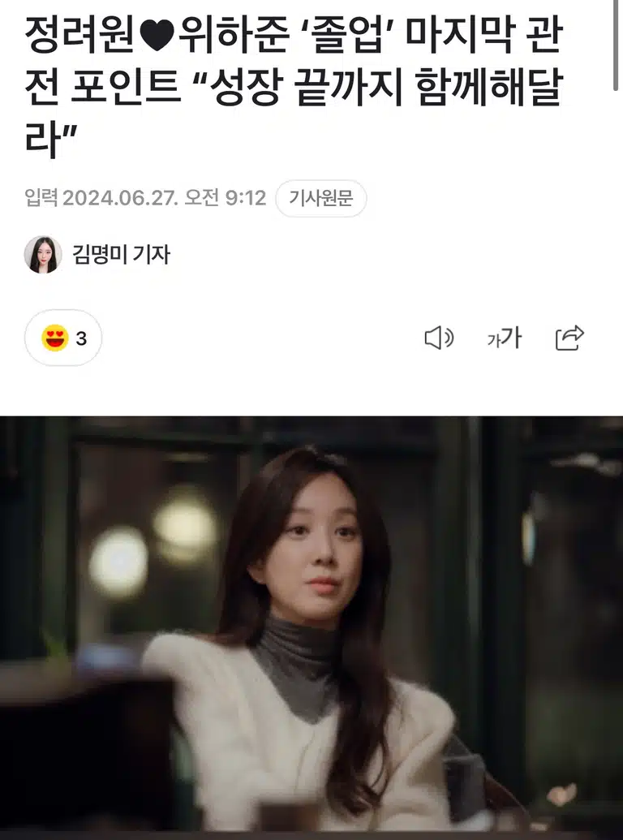Select the timestamp 2024.06.27. 오전 9:12
This screenshot has width=623, height=840.
pyautogui.click(x=165, y=198)
